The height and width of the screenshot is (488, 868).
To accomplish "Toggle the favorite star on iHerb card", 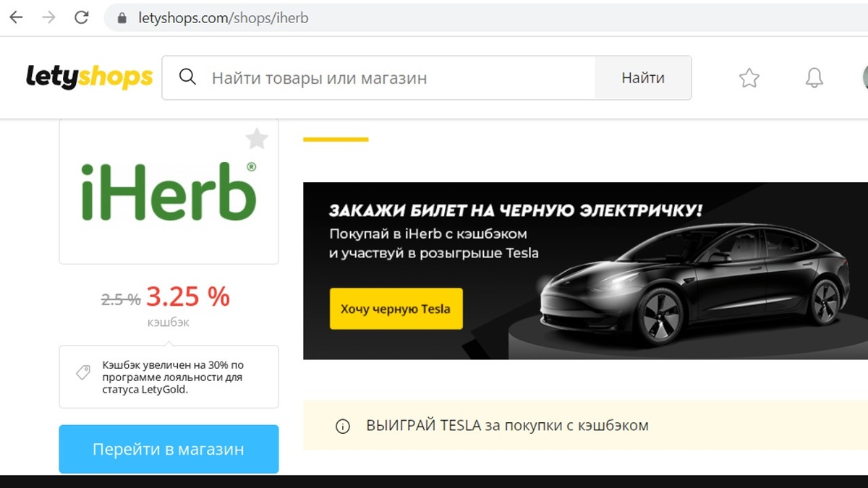I will (x=257, y=138).
